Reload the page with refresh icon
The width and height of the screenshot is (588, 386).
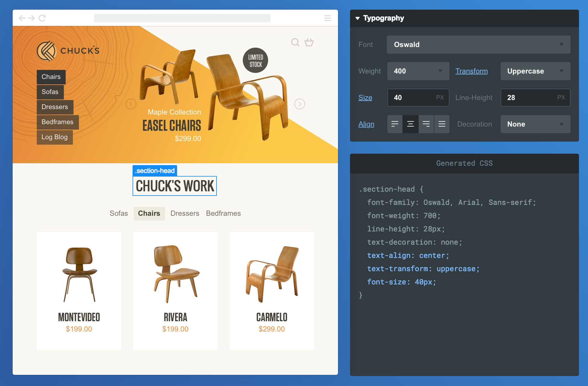click(x=42, y=18)
